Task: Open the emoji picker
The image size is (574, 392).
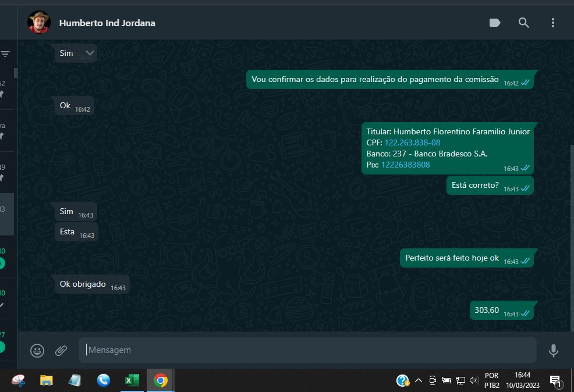Action: click(37, 350)
